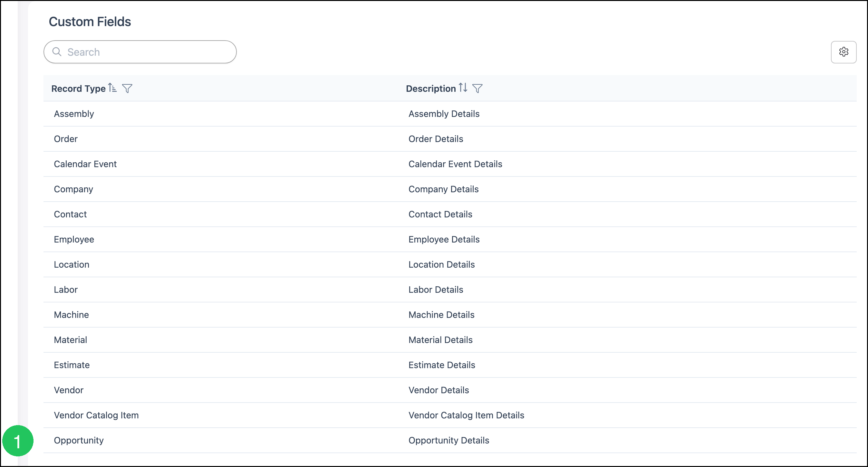Click the Record Type column header
This screenshot has width=868, height=467.
pos(78,89)
